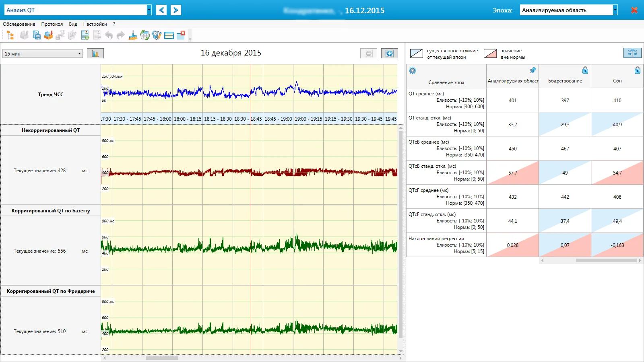The image size is (644, 362).
Task: Click the horizontal scrollbar thumb under the charts
Action: click(162, 358)
